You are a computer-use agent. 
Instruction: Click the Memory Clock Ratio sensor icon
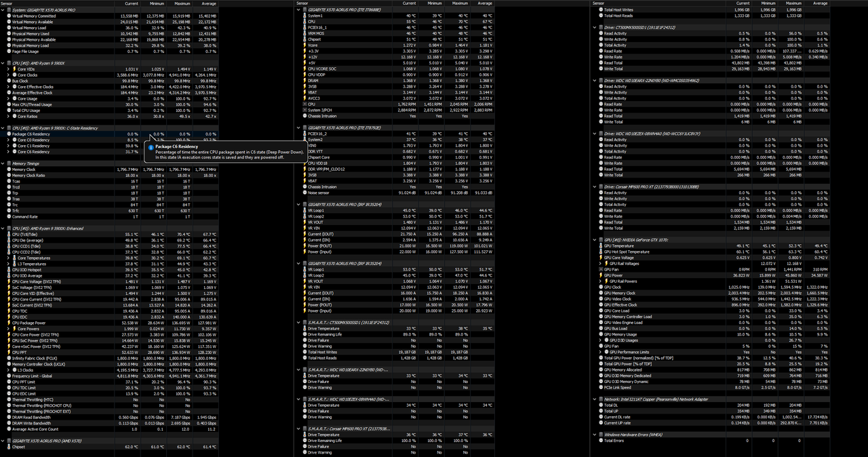pos(9,176)
